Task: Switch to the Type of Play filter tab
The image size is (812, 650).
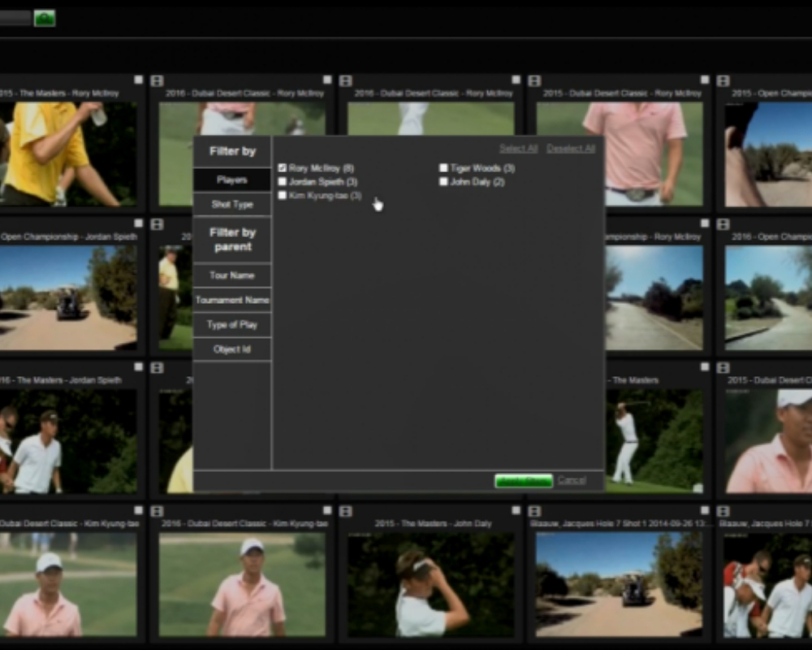Action: pos(232,325)
